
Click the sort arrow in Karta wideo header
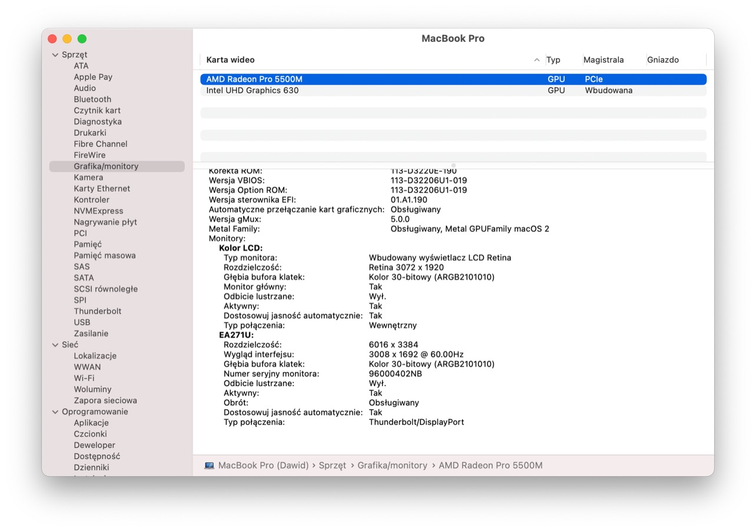536,60
